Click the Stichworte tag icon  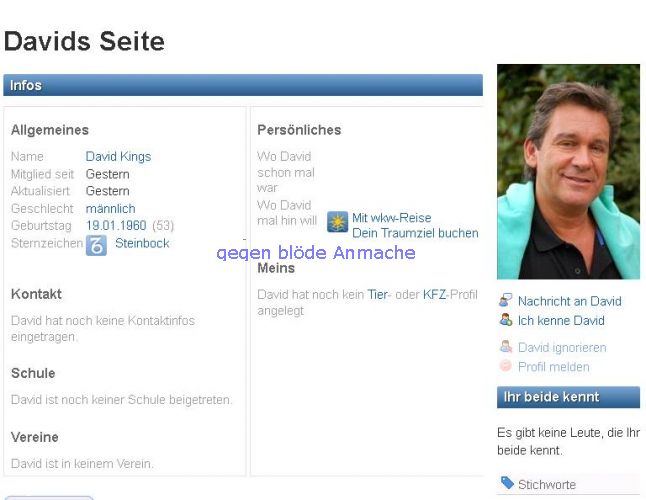(x=507, y=484)
